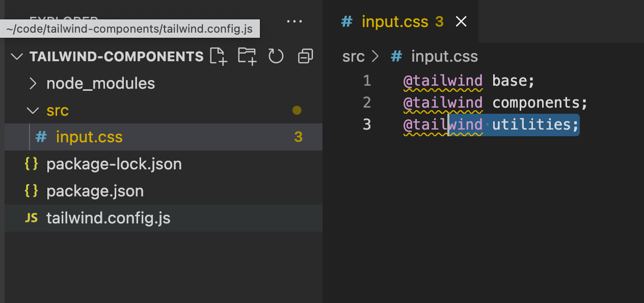Click the New File icon
The width and height of the screenshot is (644, 303).
click(x=218, y=56)
